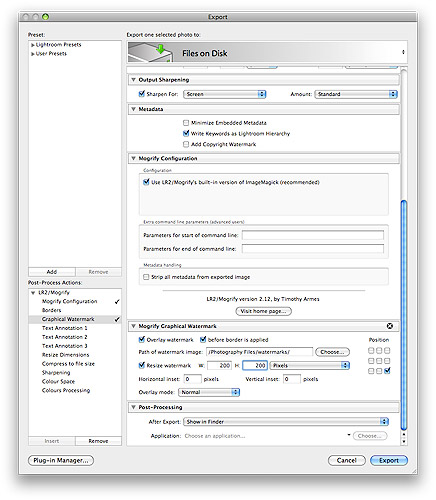Image resolution: width=436 pixels, height=500 pixels.
Task: Select Borders in Post-Process Actions list
Action: (52, 310)
